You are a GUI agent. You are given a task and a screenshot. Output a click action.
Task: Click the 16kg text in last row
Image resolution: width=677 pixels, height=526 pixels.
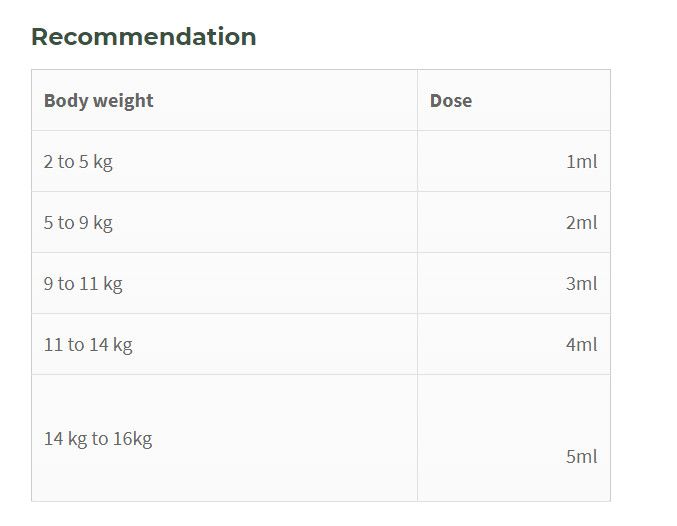[133, 439]
